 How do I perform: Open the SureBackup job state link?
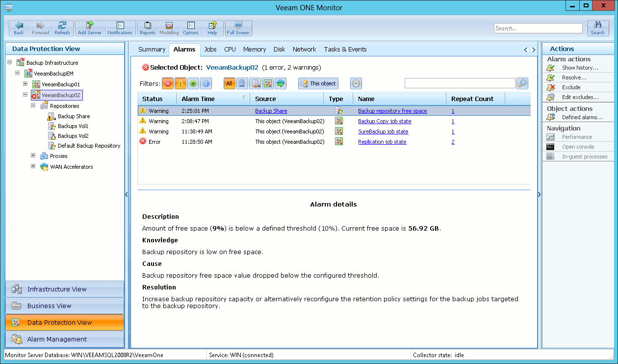[383, 132]
